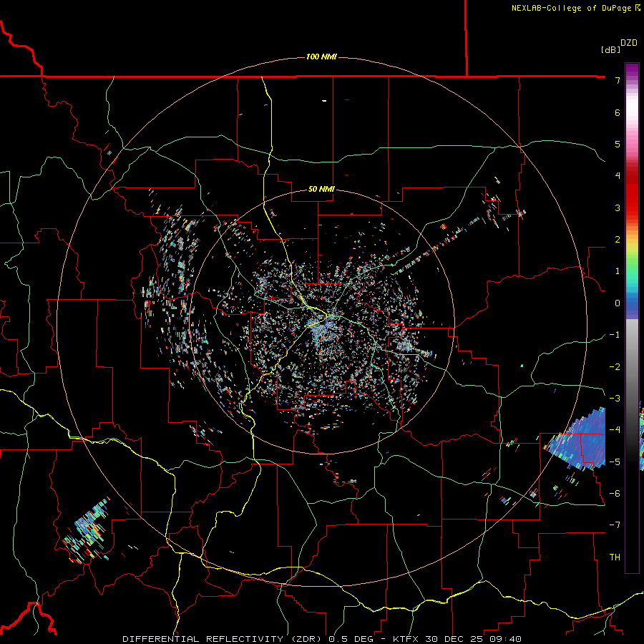This screenshot has height=644, width=644.
Task: Click the colorbar tick label -5
Action: 615,462
